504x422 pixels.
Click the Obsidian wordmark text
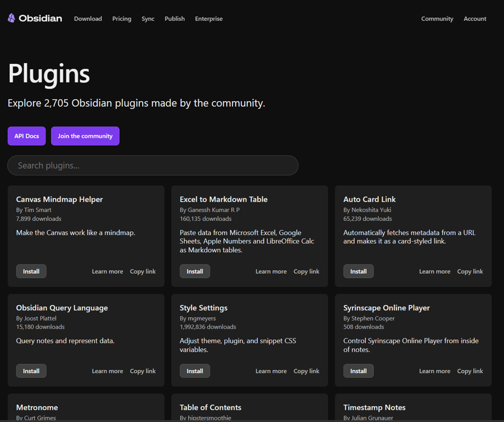[40, 18]
